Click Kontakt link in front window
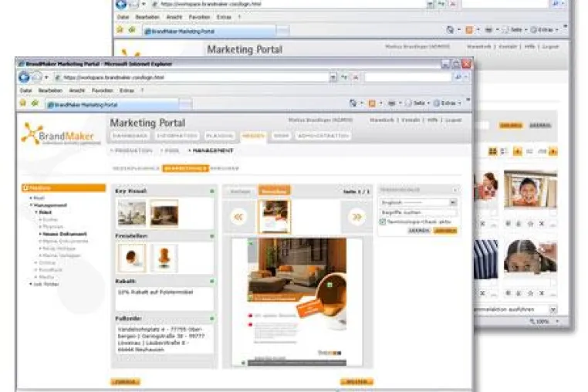The height and width of the screenshot is (392, 588). 411,120
